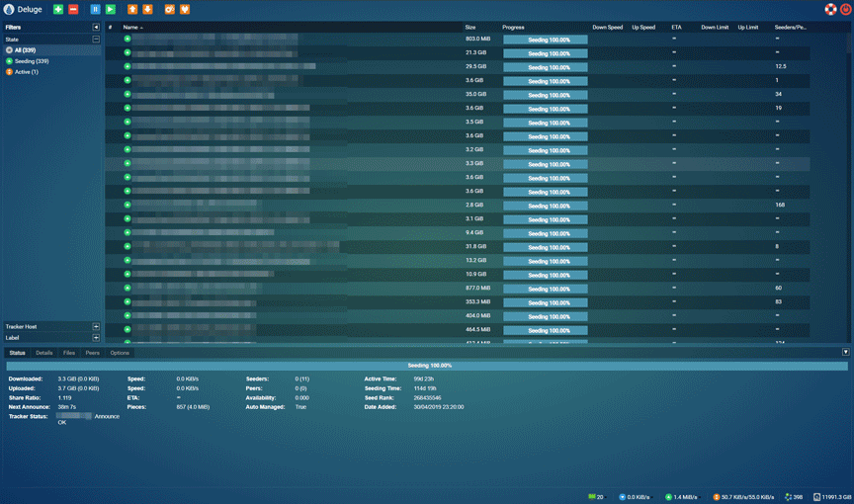The height and width of the screenshot is (504, 854).
Task: Open Preferences from toolbar
Action: 170,9
